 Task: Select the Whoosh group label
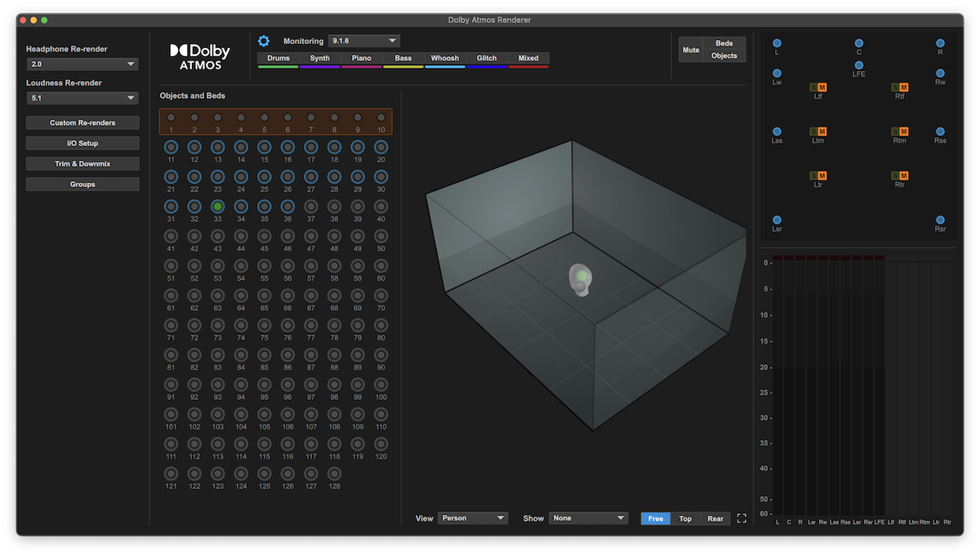tap(444, 58)
